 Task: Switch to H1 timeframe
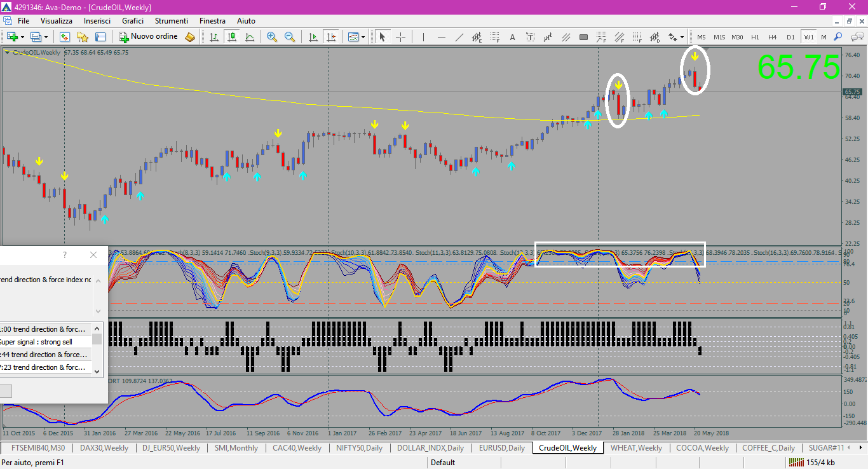click(755, 37)
